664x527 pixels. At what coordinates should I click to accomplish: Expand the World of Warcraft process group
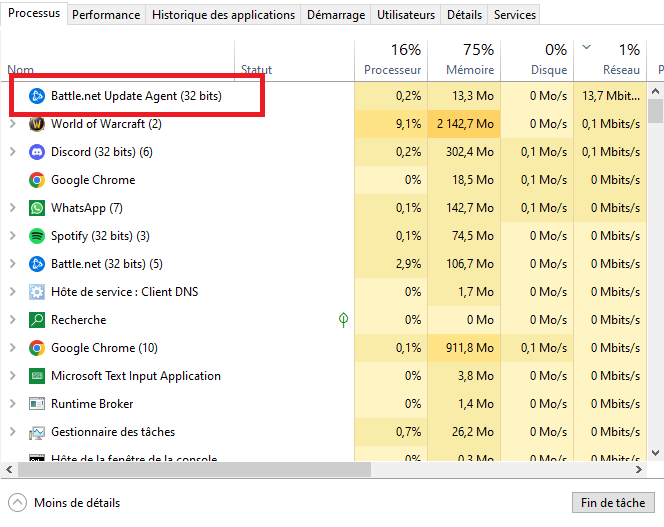[12, 124]
